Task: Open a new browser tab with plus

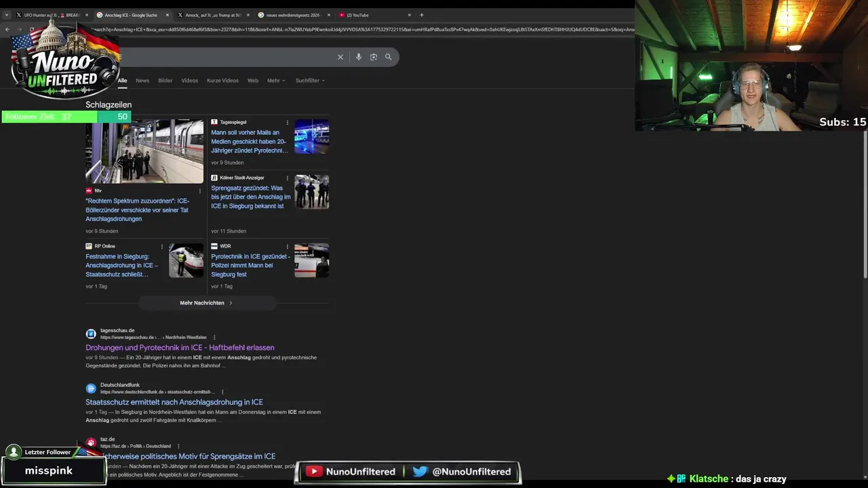Action: coord(422,15)
